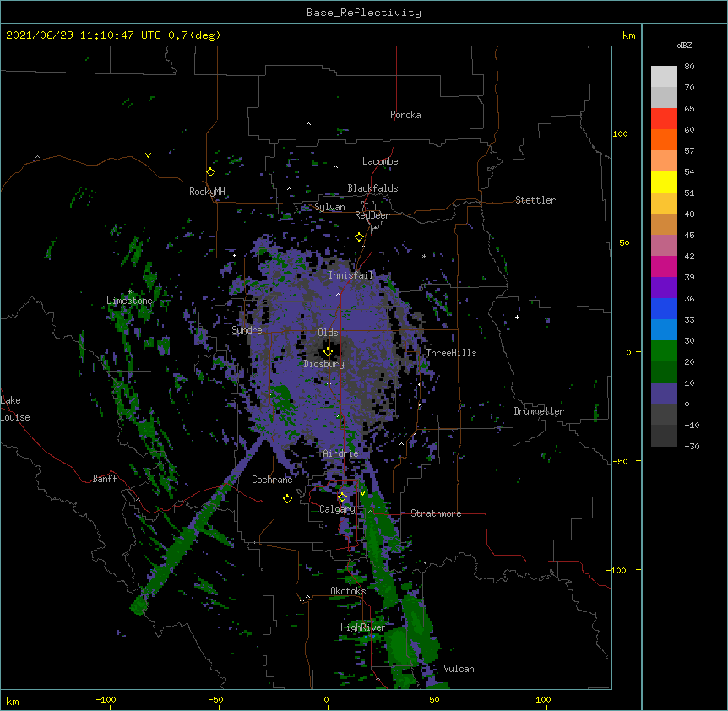Click the Blackfalds label
728x711 pixels.
(372, 188)
